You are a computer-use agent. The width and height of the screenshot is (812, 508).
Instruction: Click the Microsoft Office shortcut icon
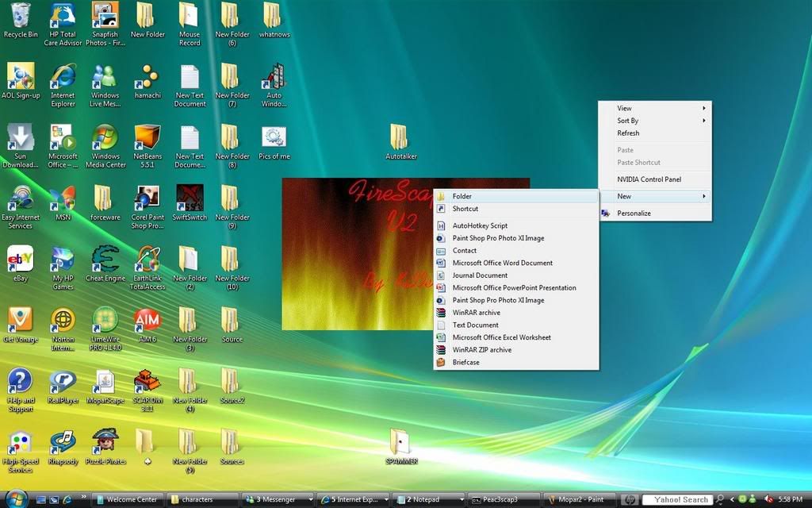coord(63,146)
